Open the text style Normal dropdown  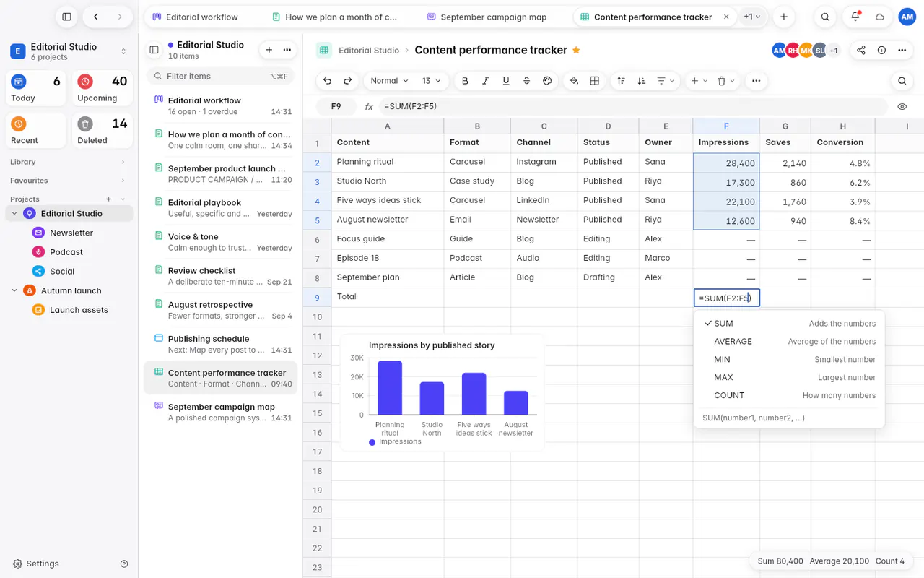point(389,81)
